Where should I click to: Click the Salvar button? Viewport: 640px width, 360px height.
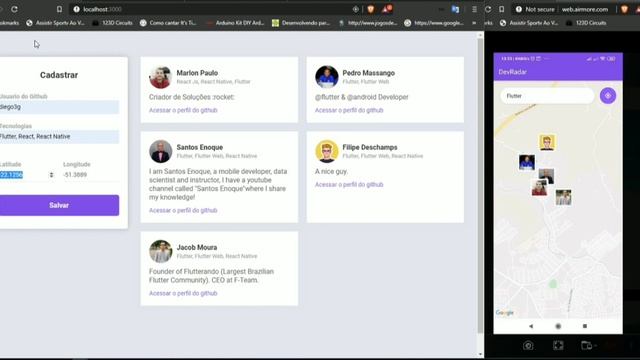pos(59,205)
